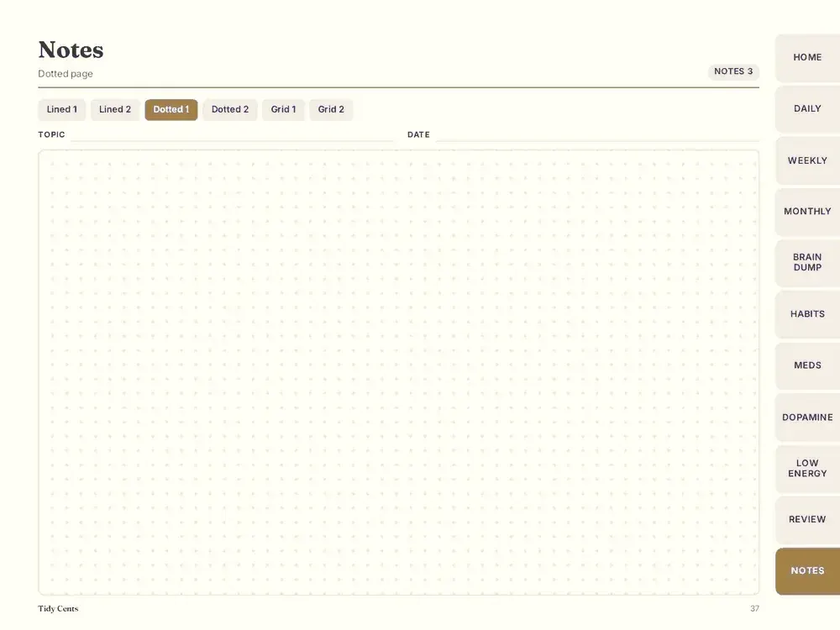Go to the Brain Dump page

pyautogui.click(x=807, y=263)
